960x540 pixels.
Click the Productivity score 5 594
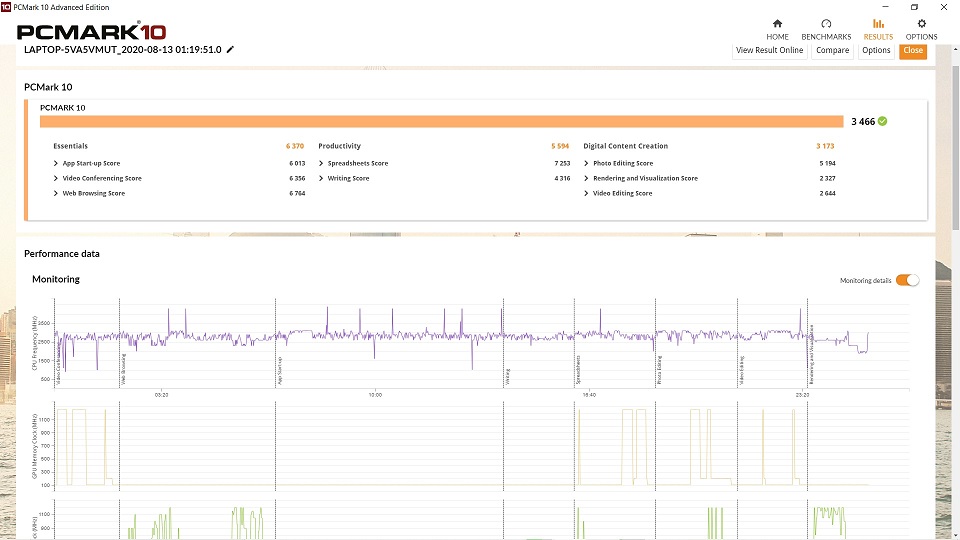coord(560,146)
